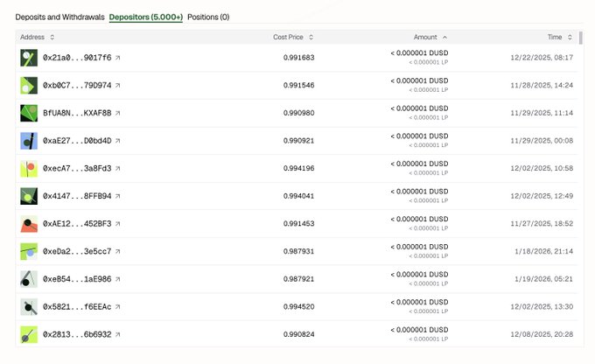595x364 pixels.
Task: Click avatar of address 0xeDa2...3e5cc7
Action: [x=29, y=252]
